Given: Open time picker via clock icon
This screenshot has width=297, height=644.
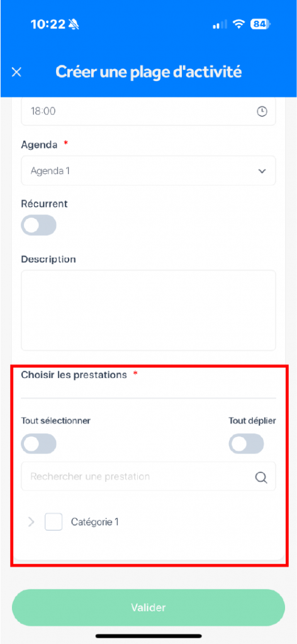Looking at the screenshot, I should click(x=262, y=111).
